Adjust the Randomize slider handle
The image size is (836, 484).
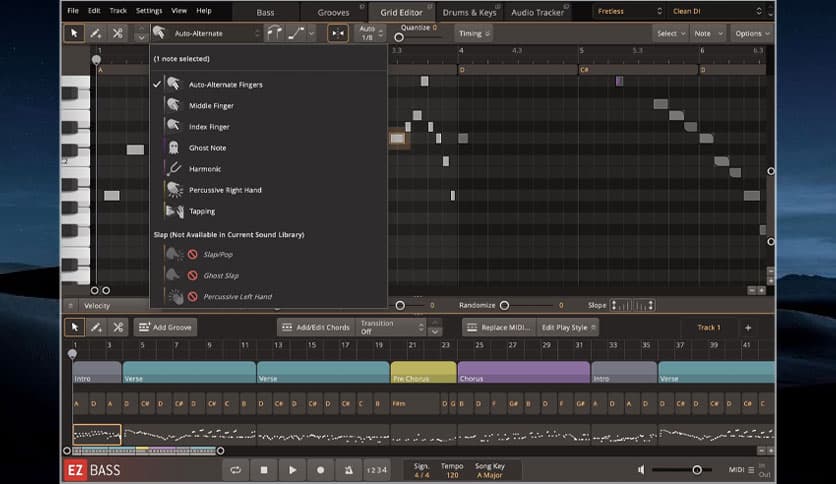tap(504, 305)
